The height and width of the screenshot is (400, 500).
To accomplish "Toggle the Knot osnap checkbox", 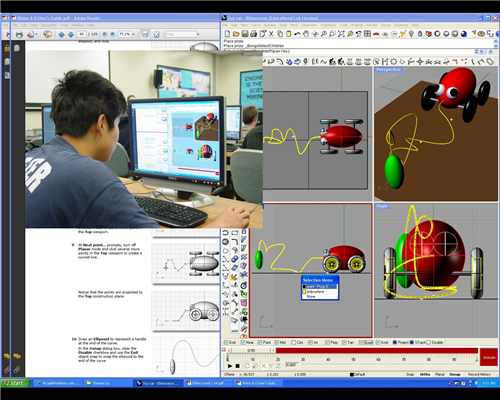I will (378, 342).
